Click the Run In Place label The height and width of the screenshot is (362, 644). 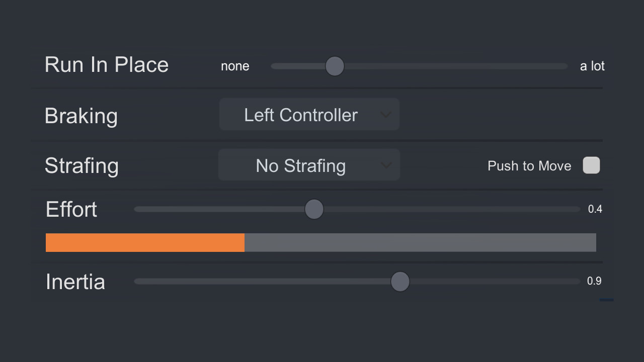pyautogui.click(x=106, y=64)
